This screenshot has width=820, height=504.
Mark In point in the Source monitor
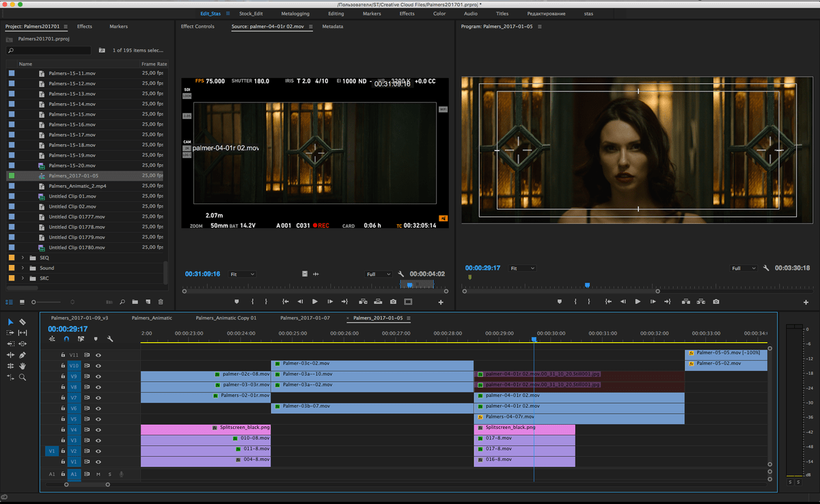pyautogui.click(x=253, y=301)
